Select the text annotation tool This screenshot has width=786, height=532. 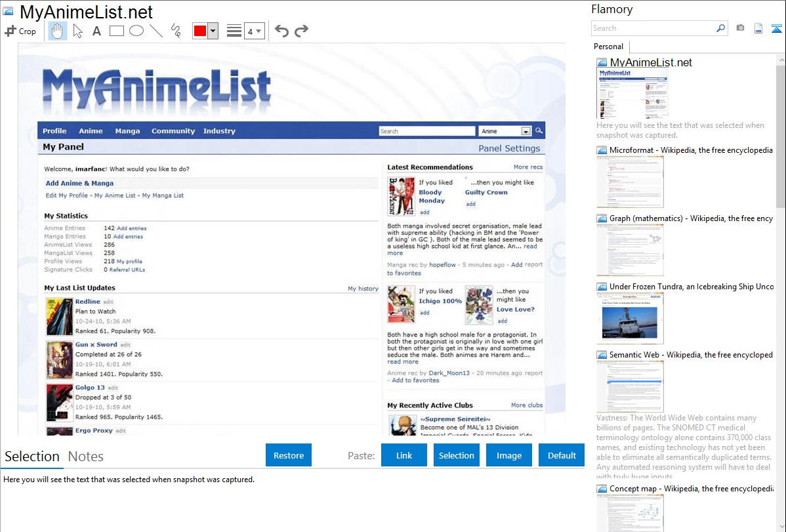point(96,31)
